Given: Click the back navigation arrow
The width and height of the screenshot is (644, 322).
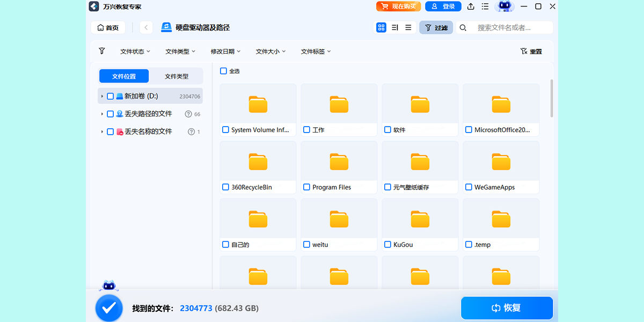Looking at the screenshot, I should pos(144,27).
